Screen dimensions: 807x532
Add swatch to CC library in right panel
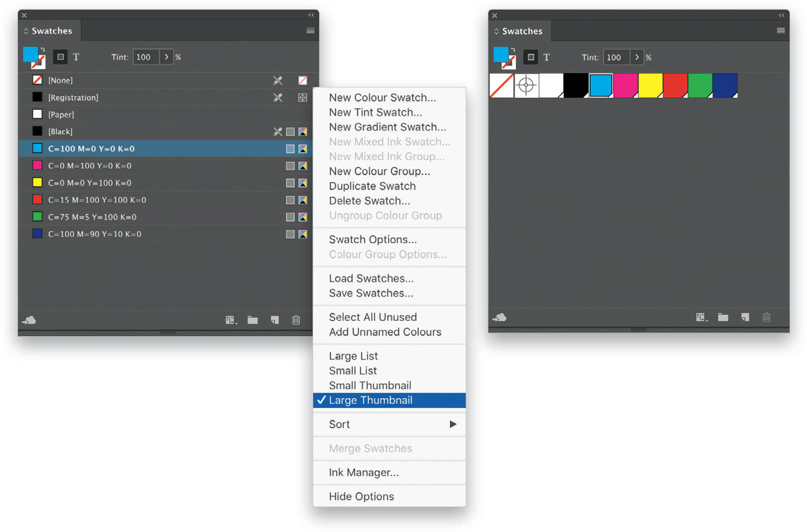(499, 318)
